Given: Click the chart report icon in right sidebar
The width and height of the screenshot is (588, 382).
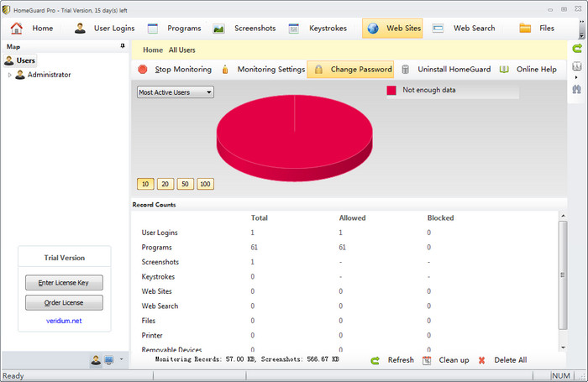Looking at the screenshot, I should 577,68.
